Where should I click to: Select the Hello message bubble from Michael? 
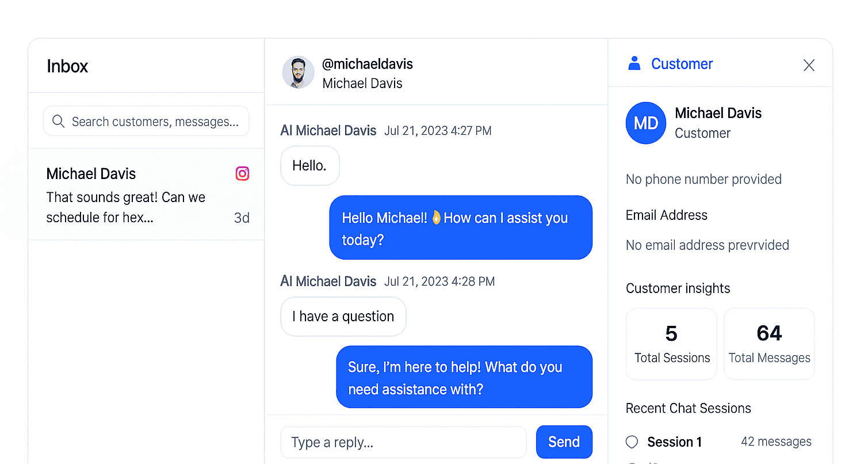(309, 165)
